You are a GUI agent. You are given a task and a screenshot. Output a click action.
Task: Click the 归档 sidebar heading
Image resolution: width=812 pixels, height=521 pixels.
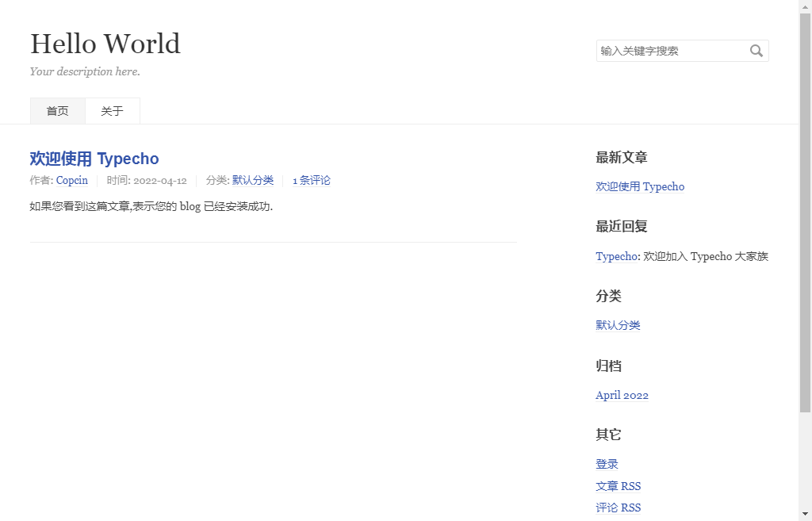608,366
